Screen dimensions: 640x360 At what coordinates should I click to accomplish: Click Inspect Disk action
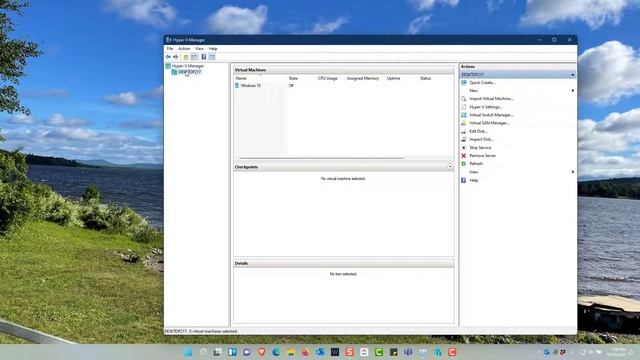coord(481,139)
